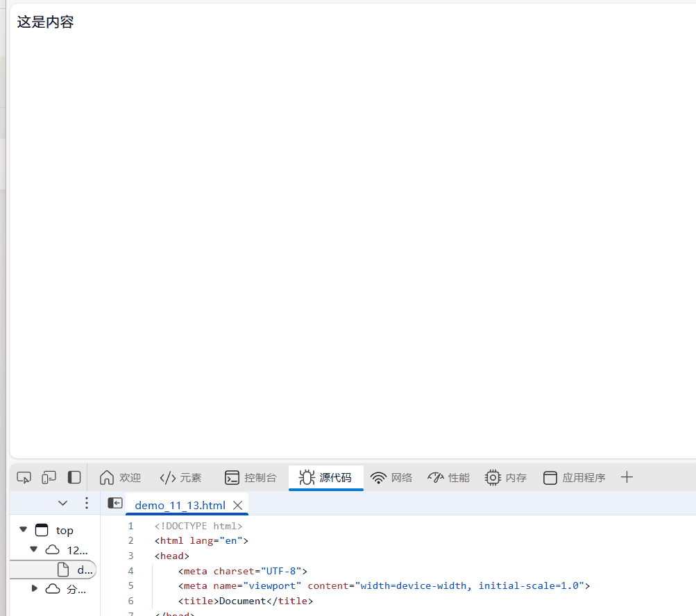Open the 控制台 console tab
The height and width of the screenshot is (616, 696).
251,477
